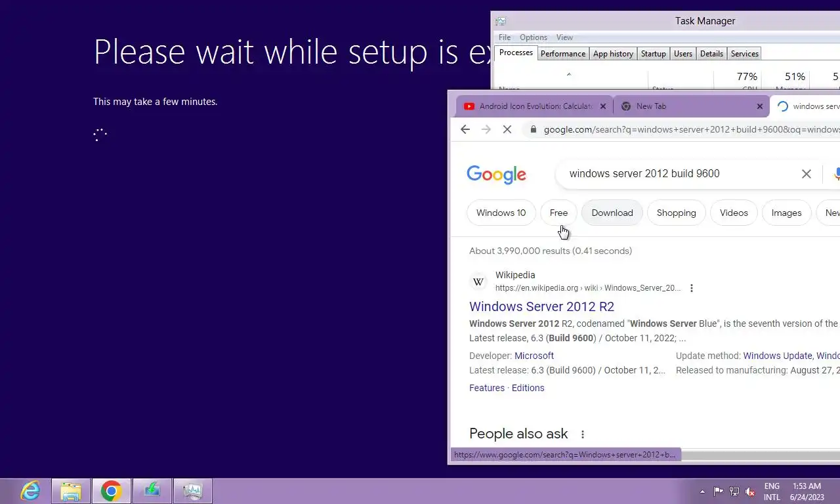Open Internet Explorer from the taskbar
This screenshot has height=504, width=840.
coord(30,491)
